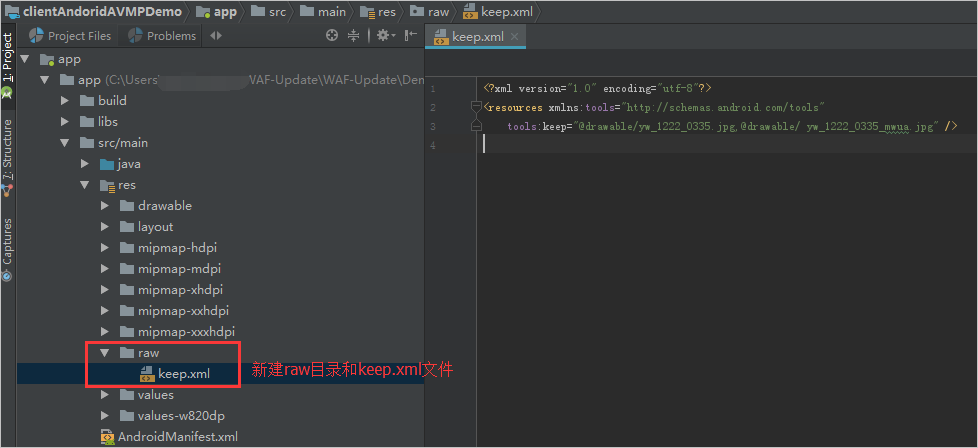The image size is (978, 448).
Task: Expand the values folder arrow
Action: [x=104, y=395]
